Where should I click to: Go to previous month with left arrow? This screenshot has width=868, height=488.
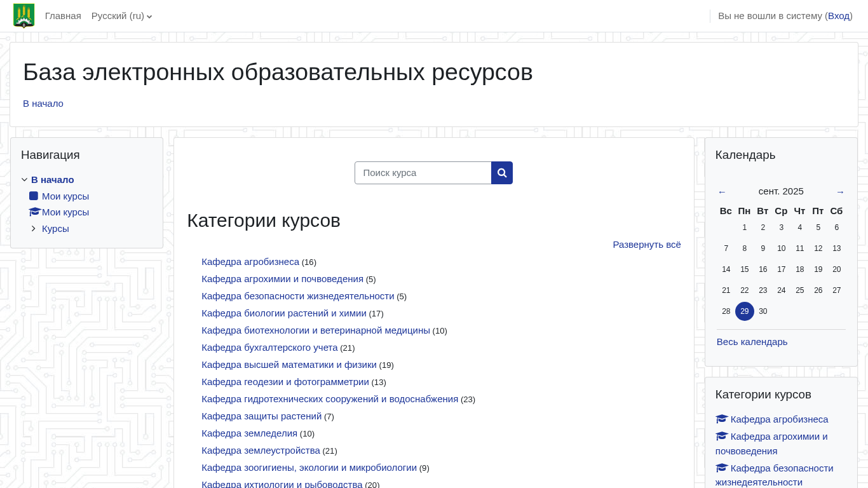click(x=722, y=192)
